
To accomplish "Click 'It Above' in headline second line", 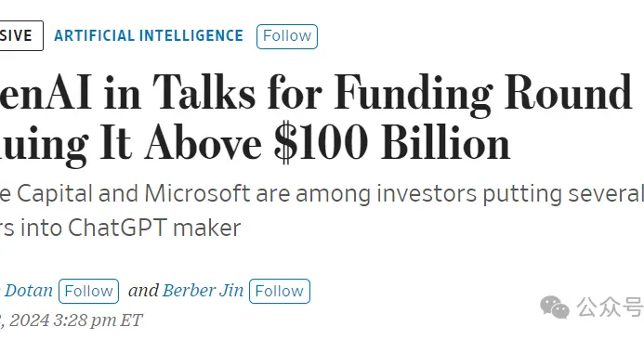I will [x=180, y=144].
